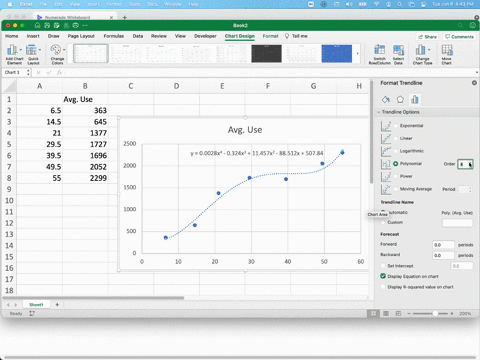
Task: Click Change Chart Type icon
Action: click(420, 50)
